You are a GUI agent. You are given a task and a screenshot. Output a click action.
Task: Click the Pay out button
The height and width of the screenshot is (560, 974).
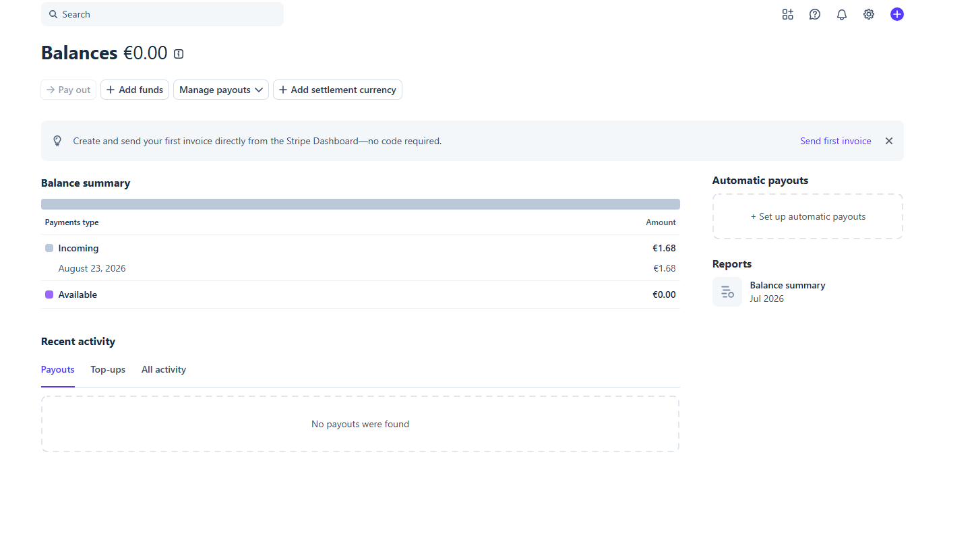[68, 90]
